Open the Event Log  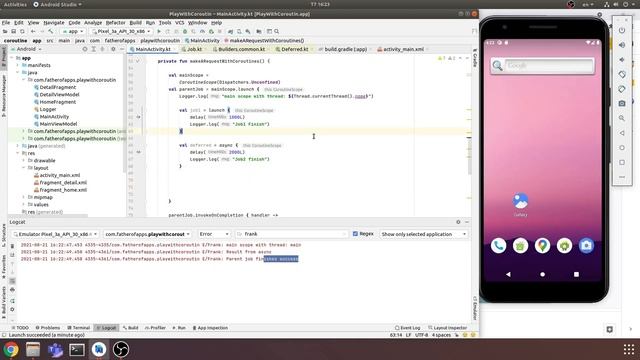tap(407, 328)
